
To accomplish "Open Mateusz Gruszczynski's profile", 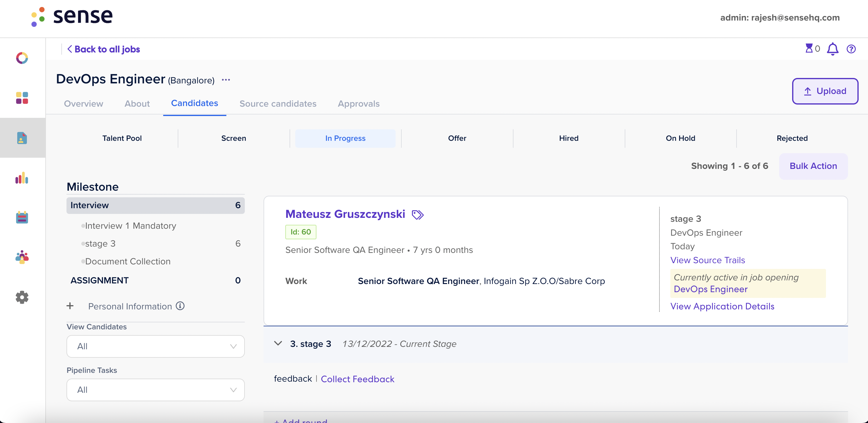I will coord(345,214).
